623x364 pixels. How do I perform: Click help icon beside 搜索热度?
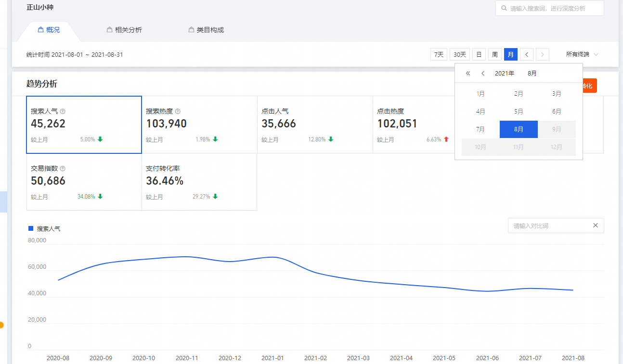click(178, 111)
